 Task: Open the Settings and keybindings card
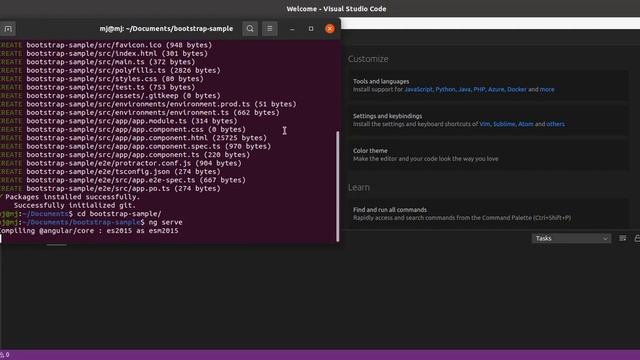tap(488, 120)
